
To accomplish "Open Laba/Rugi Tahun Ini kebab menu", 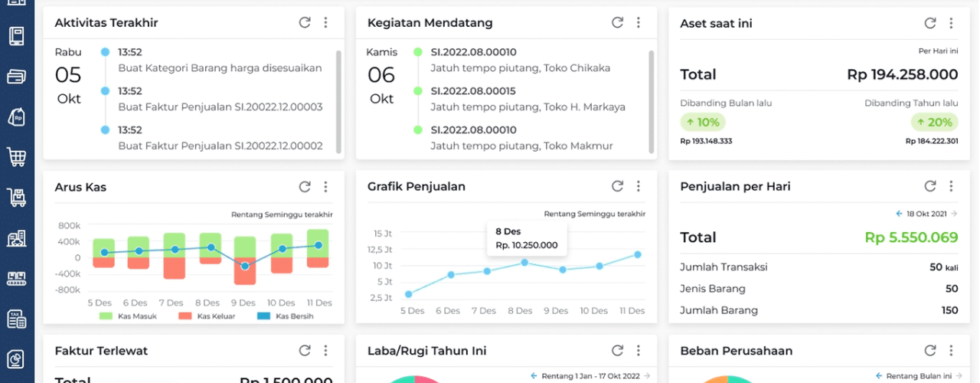I will click(639, 351).
